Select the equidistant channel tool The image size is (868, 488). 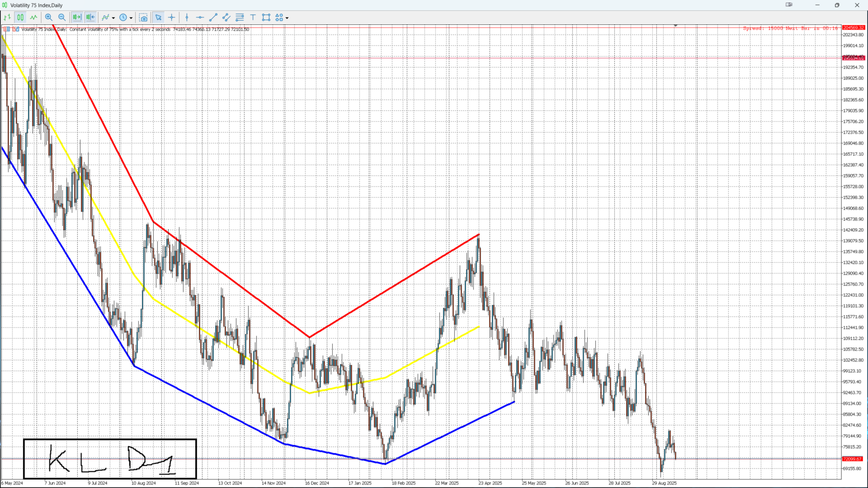[226, 18]
